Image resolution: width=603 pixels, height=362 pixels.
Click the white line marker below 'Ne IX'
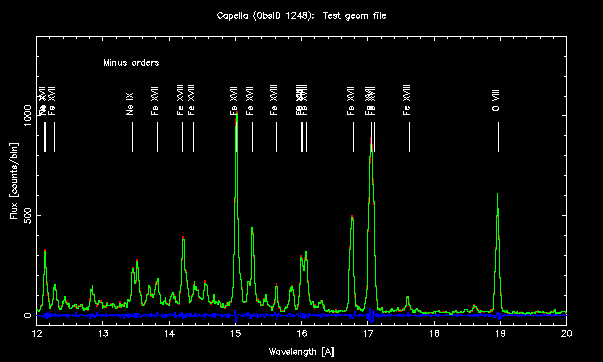point(132,137)
